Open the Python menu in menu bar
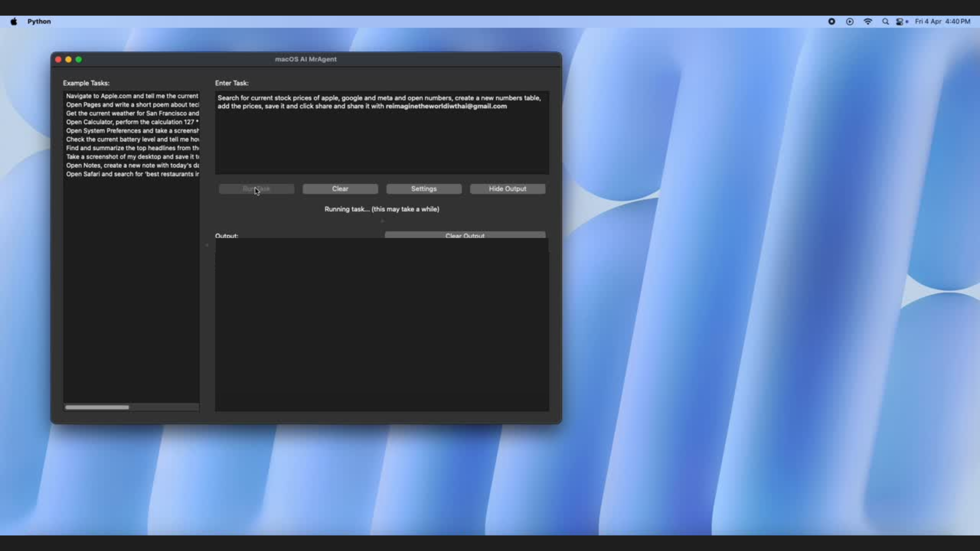Screen dimensions: 980x551 pos(39,21)
